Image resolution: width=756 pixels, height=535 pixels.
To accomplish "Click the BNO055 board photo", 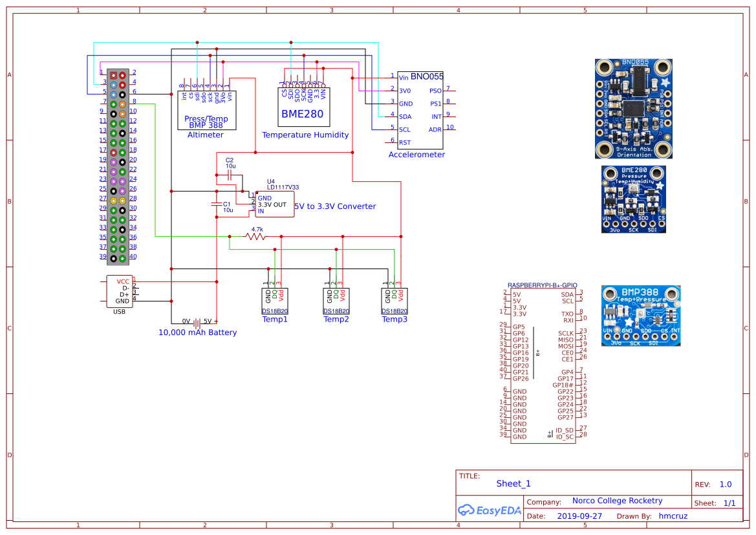I will [633, 109].
